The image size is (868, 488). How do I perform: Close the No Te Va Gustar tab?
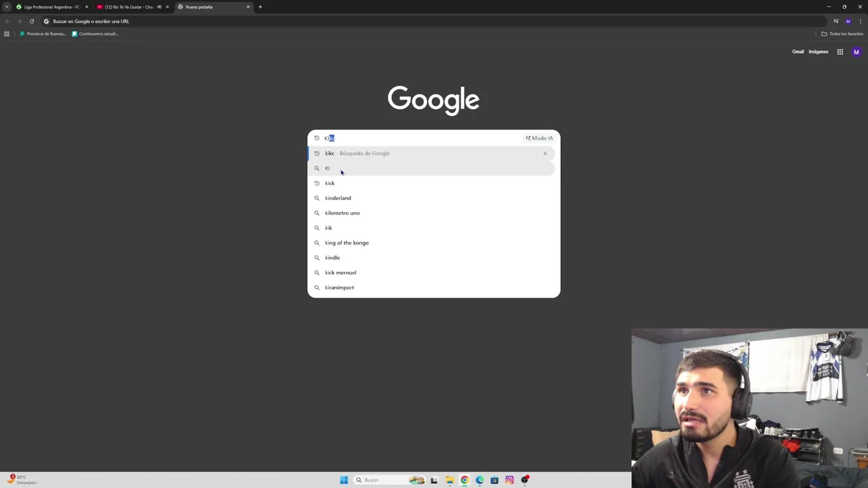point(167,7)
